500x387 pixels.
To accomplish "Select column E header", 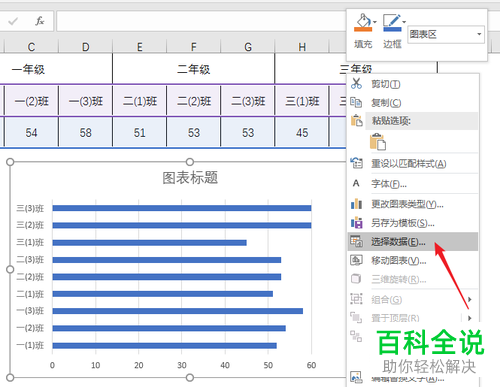I will point(140,47).
